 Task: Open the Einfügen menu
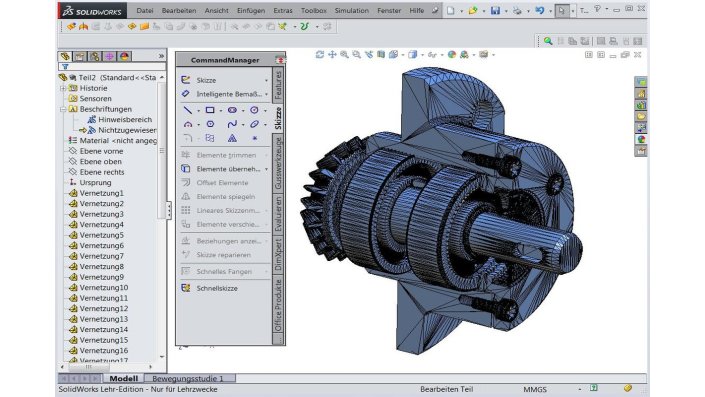251,10
